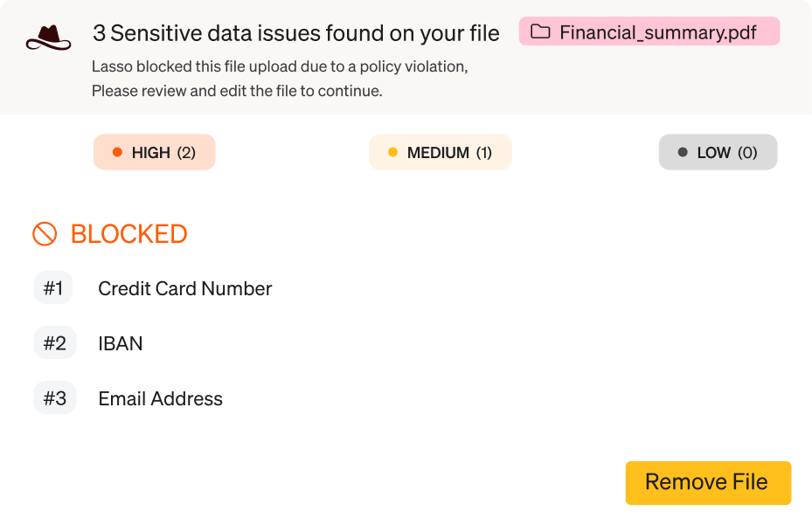812x525 pixels.
Task: Click the sensitive data issues heading
Action: point(296,33)
